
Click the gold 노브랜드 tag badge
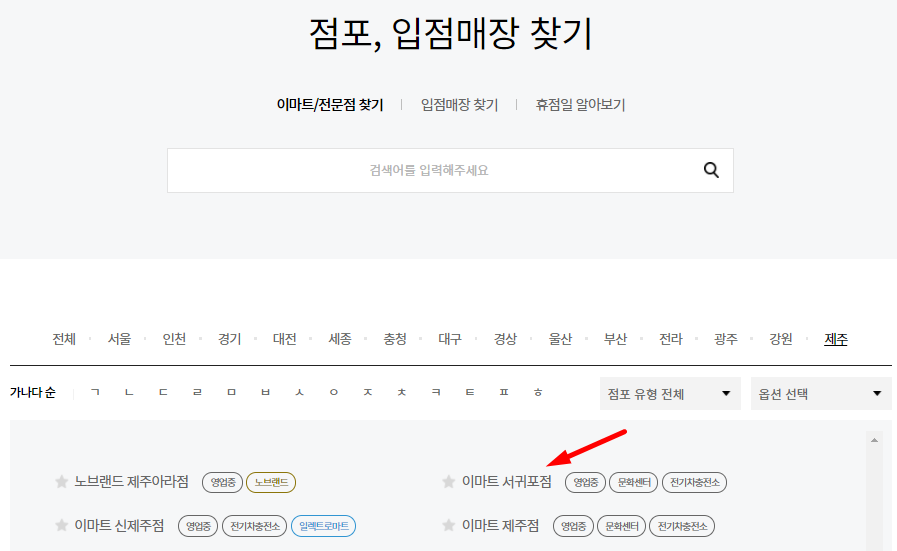coord(271,482)
